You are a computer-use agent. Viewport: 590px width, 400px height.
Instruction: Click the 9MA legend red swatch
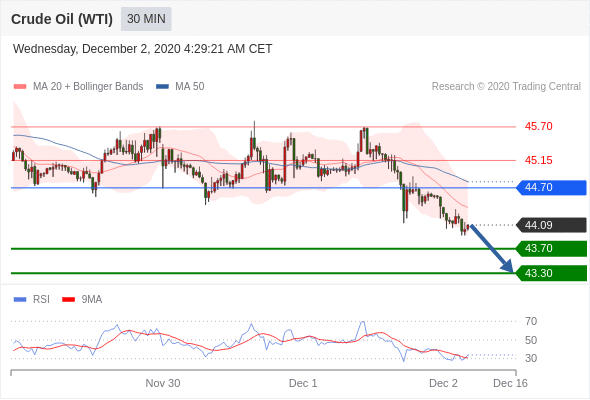(x=68, y=300)
